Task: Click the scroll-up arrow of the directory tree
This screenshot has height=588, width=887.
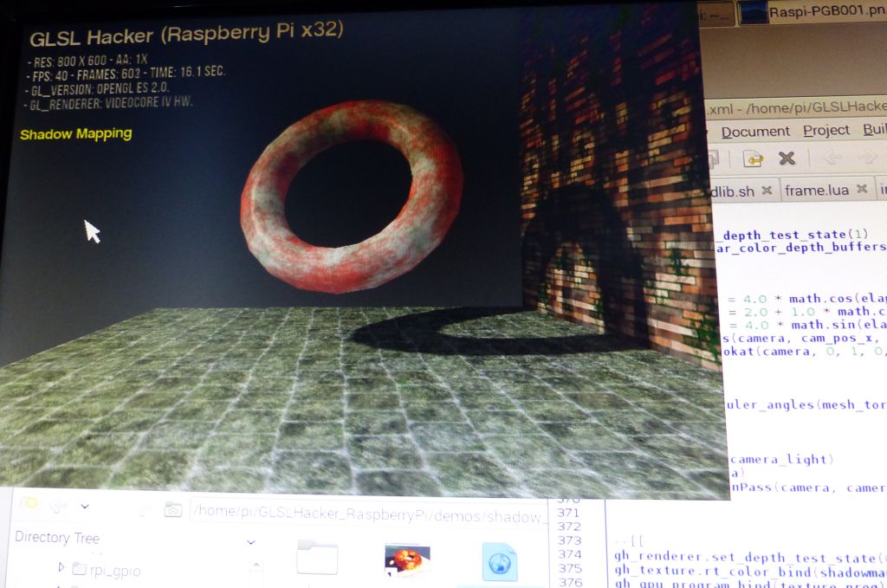Action: pos(256,565)
